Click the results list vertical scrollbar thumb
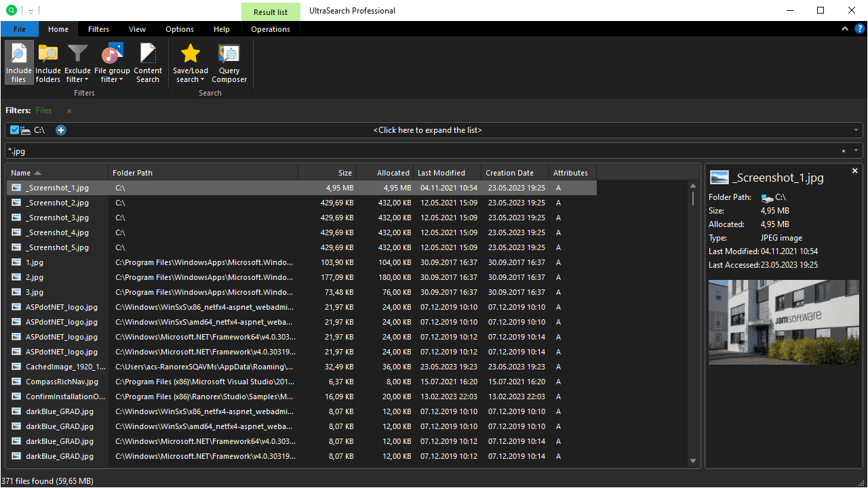The image size is (868, 488). 693,198
